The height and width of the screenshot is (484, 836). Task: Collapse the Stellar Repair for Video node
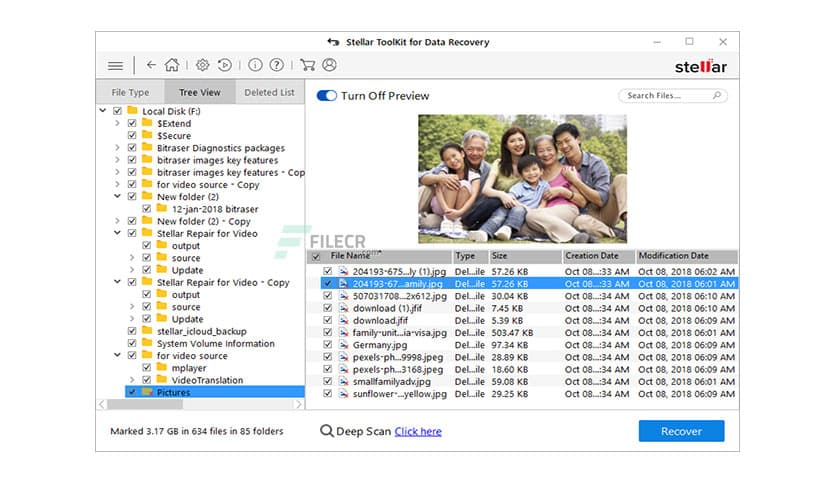click(x=117, y=233)
